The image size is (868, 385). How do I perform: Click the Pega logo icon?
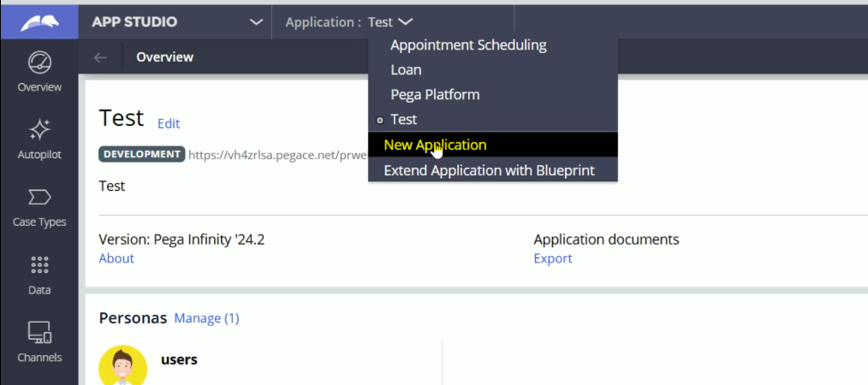pyautogui.click(x=39, y=23)
